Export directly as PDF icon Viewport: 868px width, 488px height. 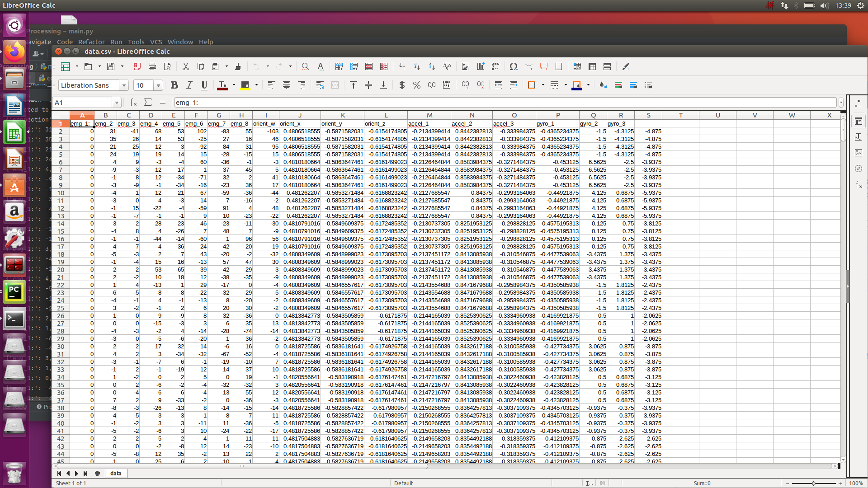(137, 66)
